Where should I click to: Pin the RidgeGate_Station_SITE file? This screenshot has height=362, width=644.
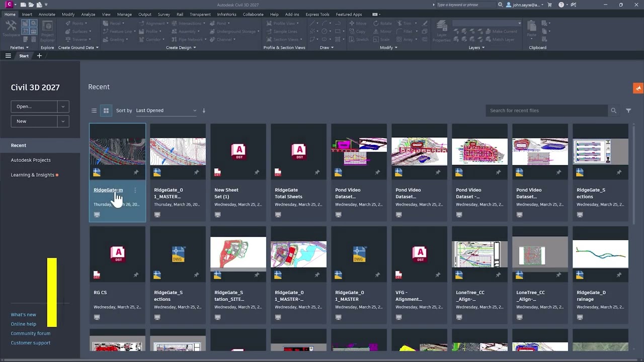click(x=257, y=275)
